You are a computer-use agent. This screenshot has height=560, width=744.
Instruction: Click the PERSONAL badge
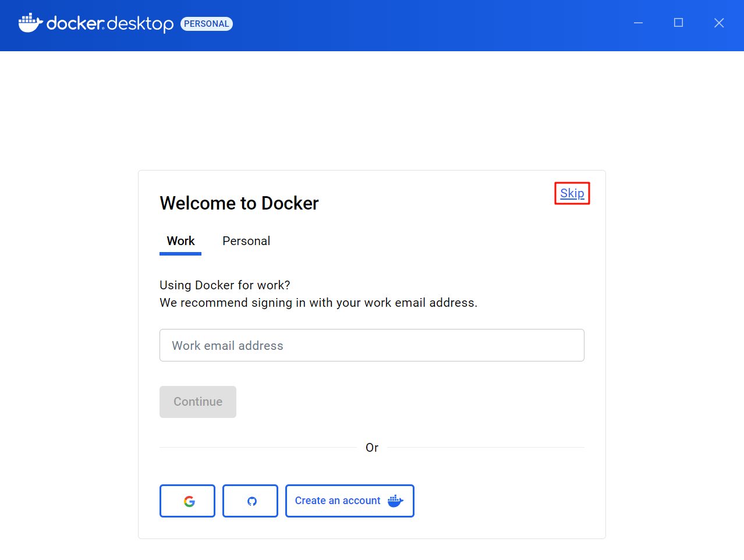(206, 23)
